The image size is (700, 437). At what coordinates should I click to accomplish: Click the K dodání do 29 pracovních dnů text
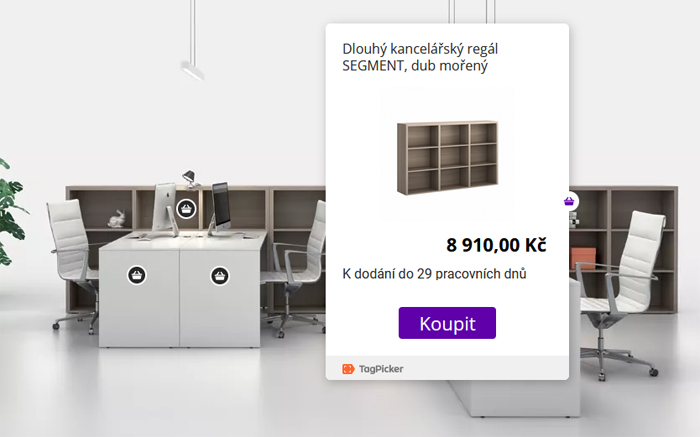point(434,274)
